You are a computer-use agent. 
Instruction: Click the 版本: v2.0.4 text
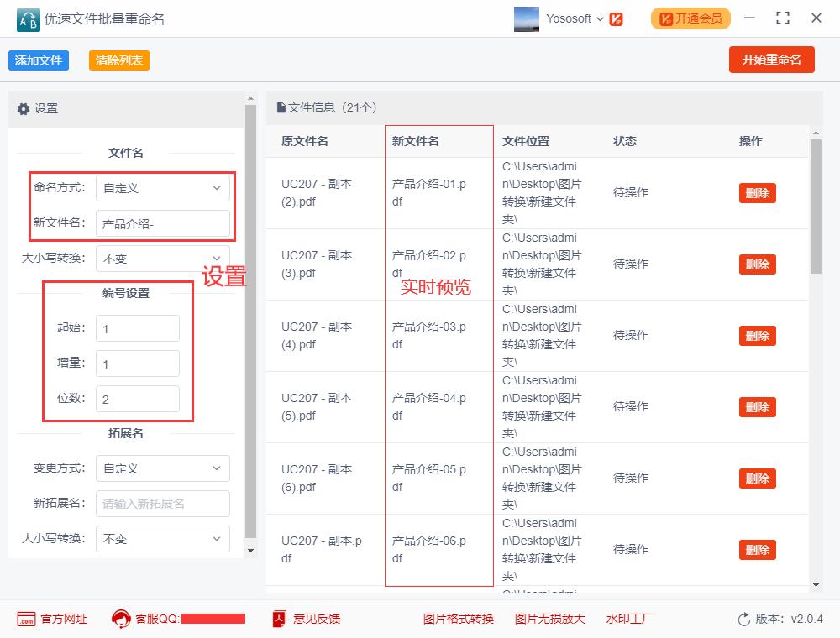click(789, 620)
